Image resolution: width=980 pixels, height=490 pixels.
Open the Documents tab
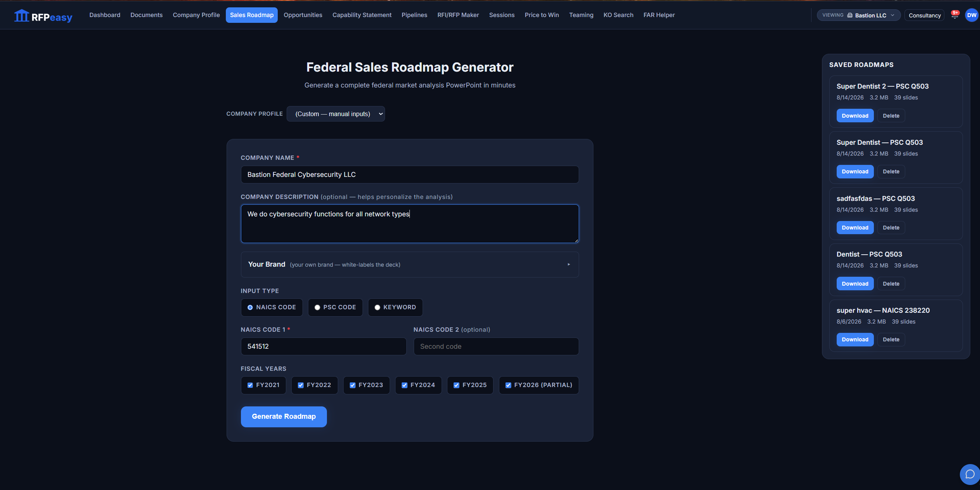pos(146,15)
